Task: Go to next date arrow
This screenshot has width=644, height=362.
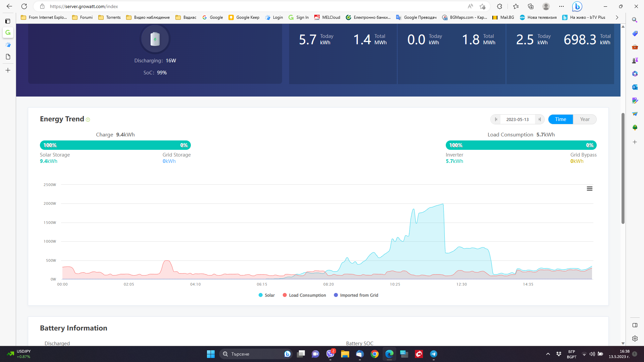Action: [x=539, y=119]
